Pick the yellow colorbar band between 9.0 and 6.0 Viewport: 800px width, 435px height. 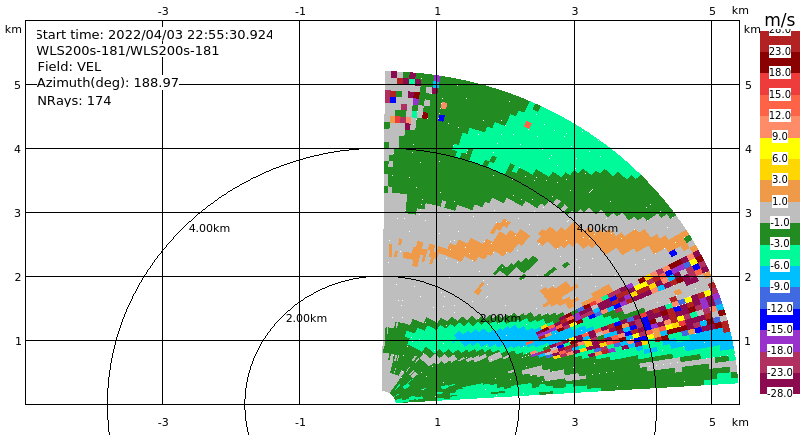[780, 148]
